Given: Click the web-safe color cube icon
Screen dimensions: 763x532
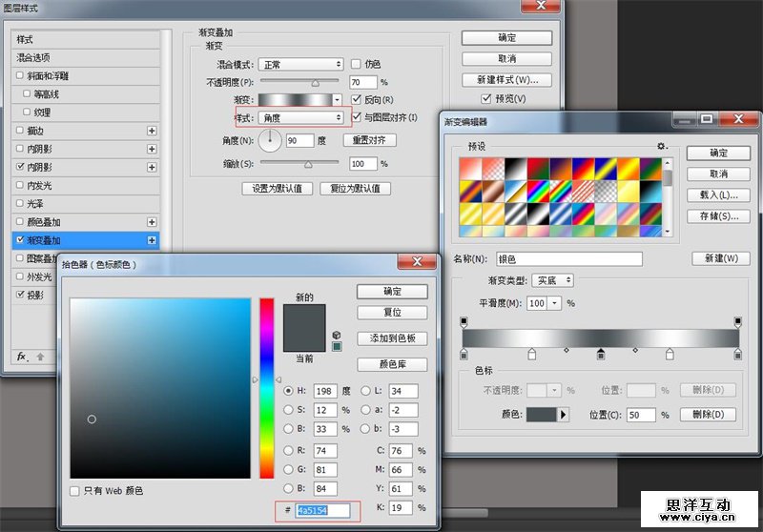Looking at the screenshot, I should click(337, 336).
